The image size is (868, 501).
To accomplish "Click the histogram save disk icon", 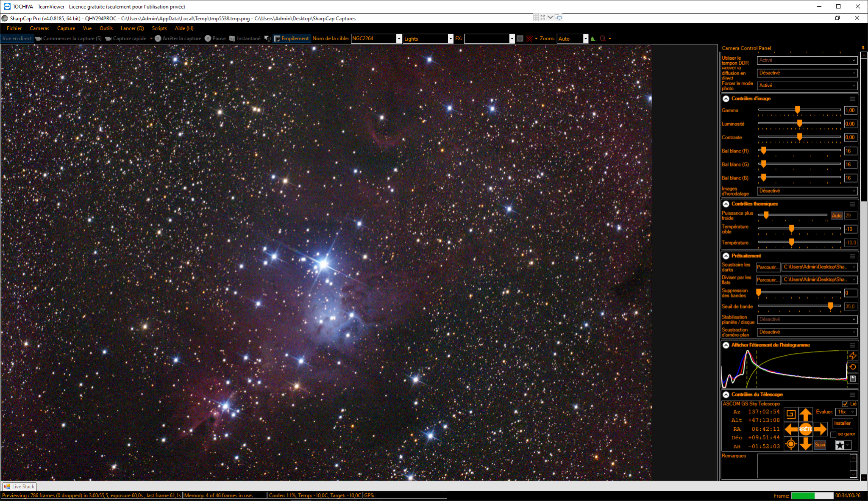I will click(853, 379).
